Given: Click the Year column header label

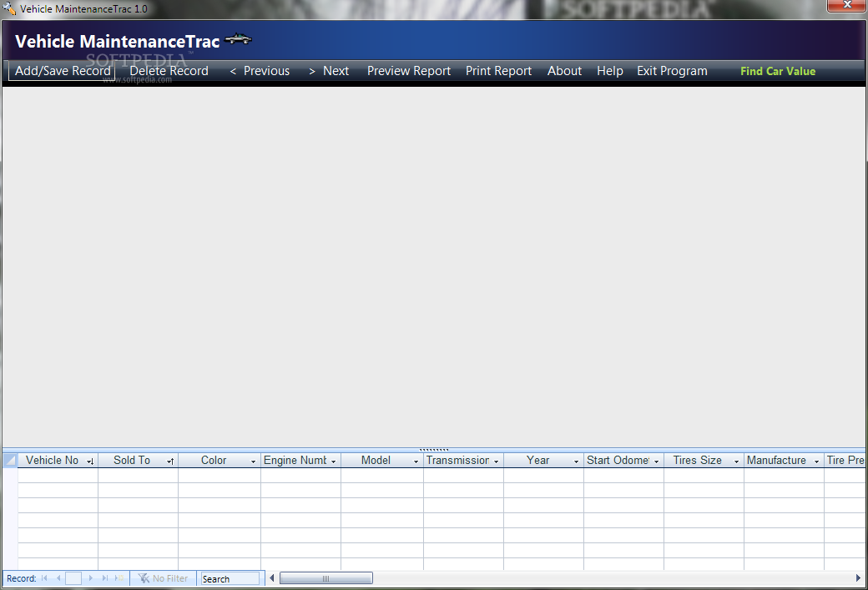Looking at the screenshot, I should pos(537,460).
